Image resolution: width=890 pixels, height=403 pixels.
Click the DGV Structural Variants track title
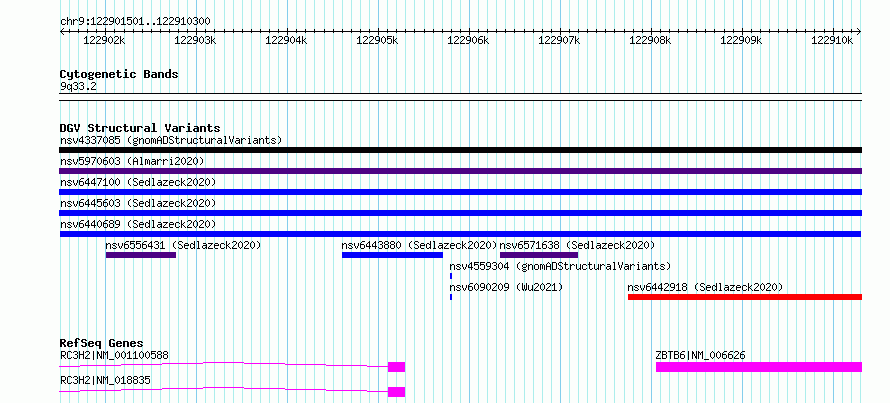click(x=140, y=128)
